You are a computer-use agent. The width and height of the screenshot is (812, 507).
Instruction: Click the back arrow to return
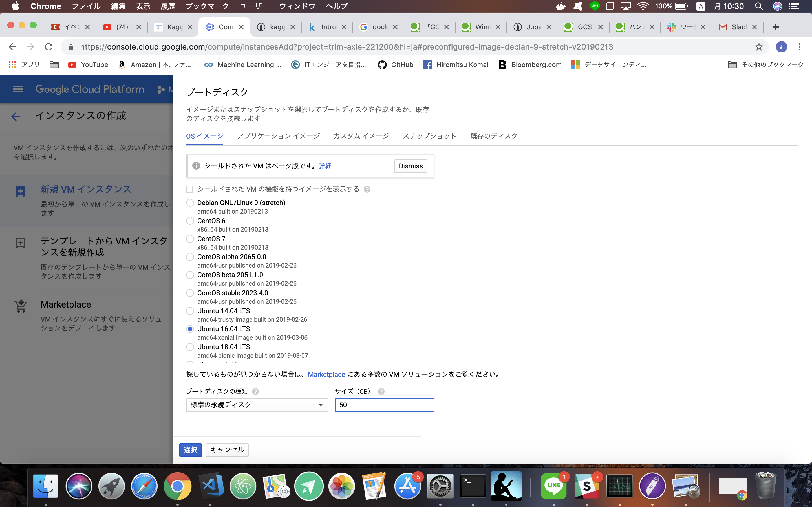point(15,116)
